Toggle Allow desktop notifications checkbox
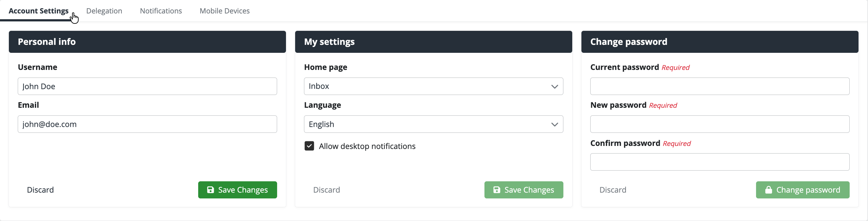This screenshot has width=868, height=221. [x=309, y=146]
